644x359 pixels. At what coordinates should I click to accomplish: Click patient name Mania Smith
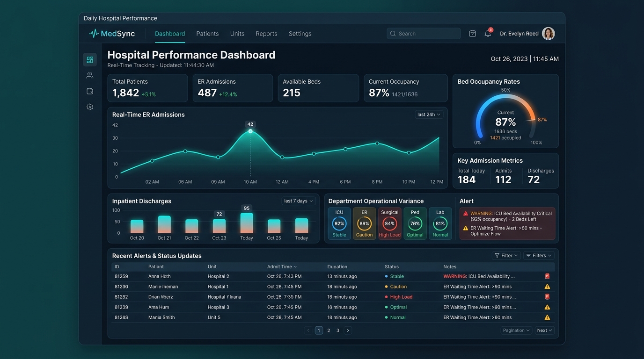coord(161,317)
